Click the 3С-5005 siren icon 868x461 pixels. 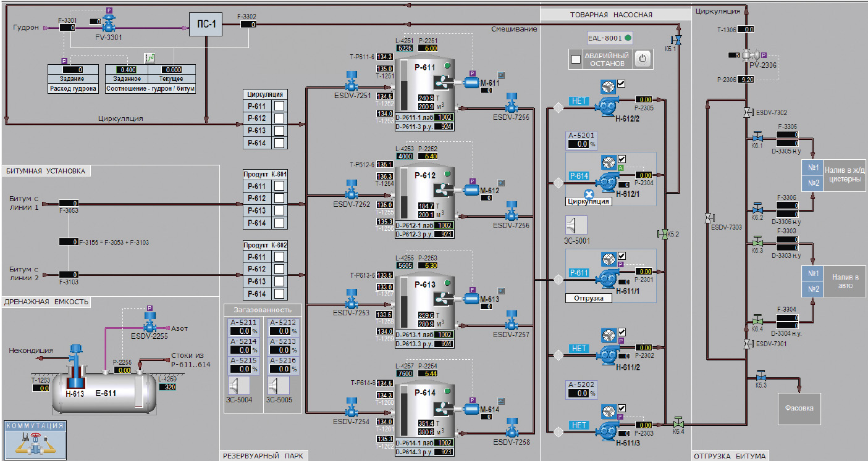click(279, 386)
